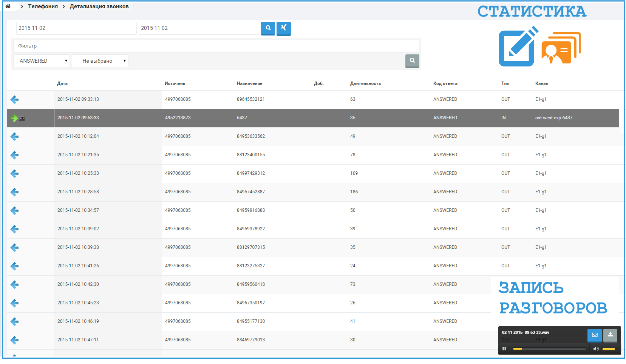
Task: Click destination number 88123275327
Action: coord(251,266)
